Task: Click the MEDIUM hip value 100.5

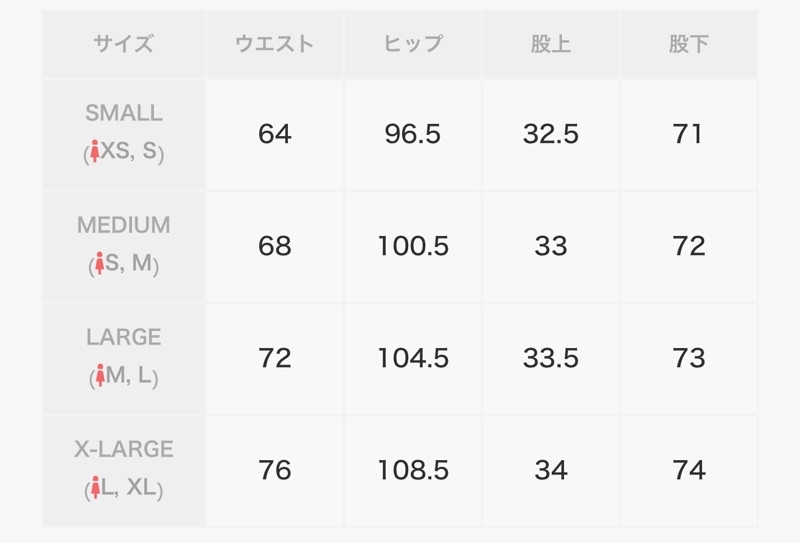Action: point(413,246)
